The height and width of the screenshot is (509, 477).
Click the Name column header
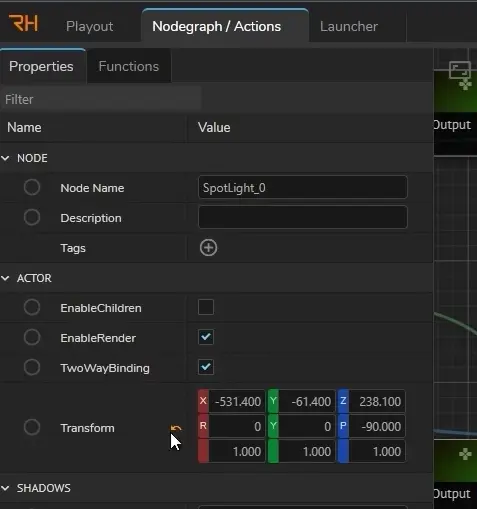coord(24,127)
